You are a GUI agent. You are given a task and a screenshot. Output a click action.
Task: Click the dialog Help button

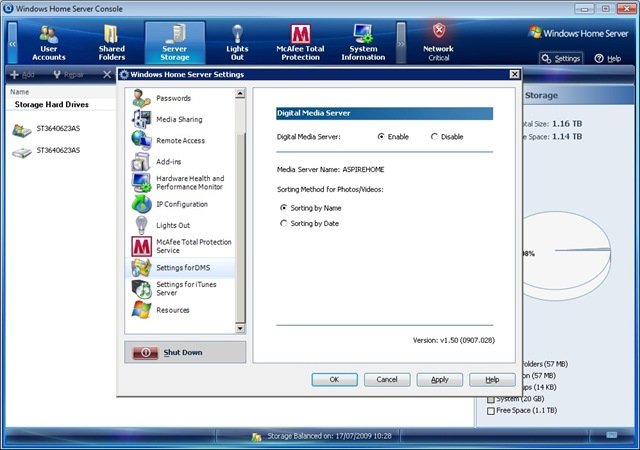[492, 379]
